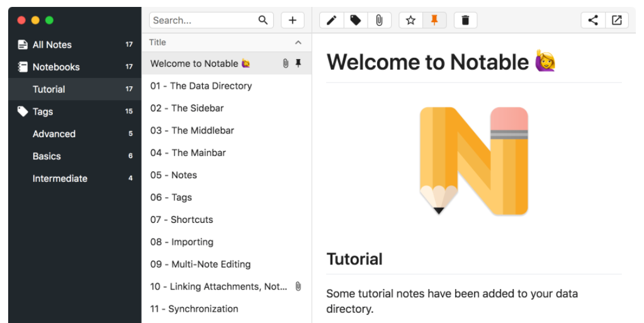Click the paperclip attachments toolbar icon
The height and width of the screenshot is (323, 644).
pos(379,20)
